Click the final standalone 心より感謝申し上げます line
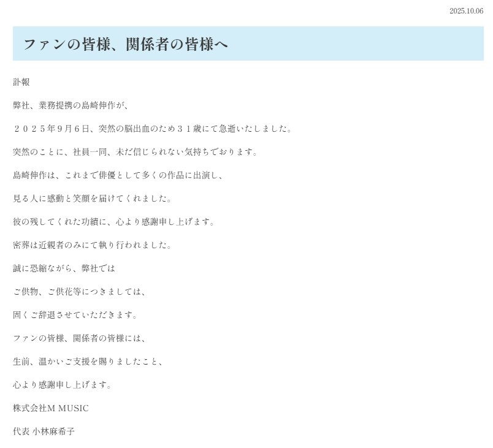Image resolution: width=493 pixels, height=448 pixels. tap(63, 385)
